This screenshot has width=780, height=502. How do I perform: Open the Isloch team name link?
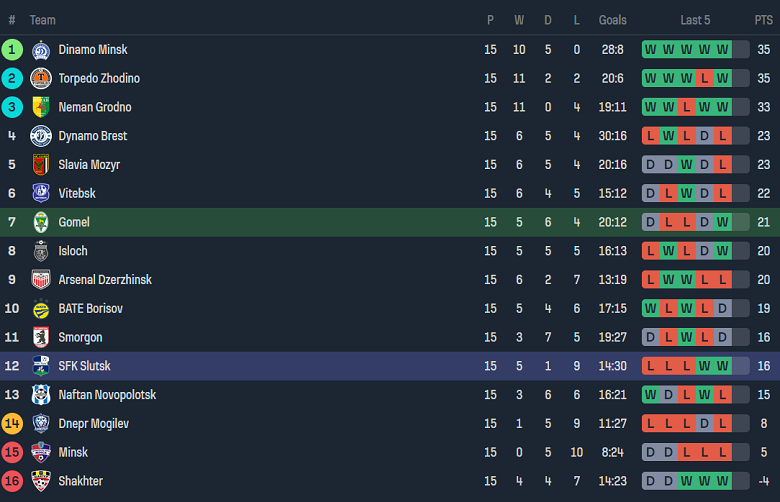point(73,251)
